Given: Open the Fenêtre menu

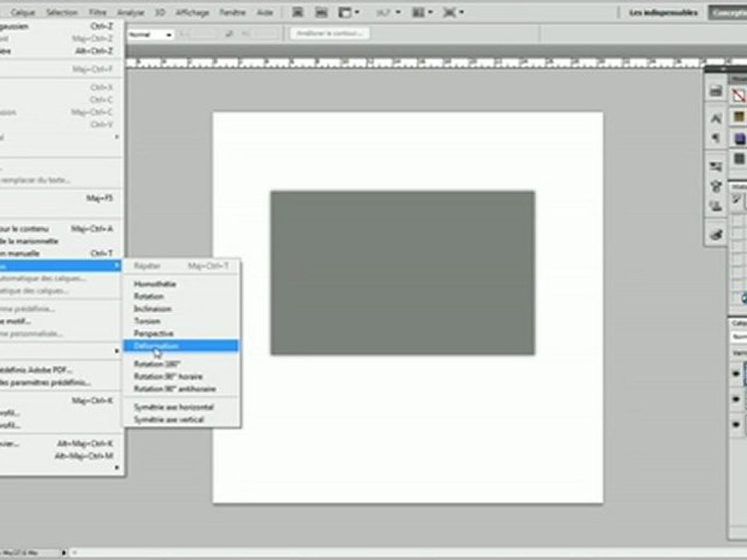Looking at the screenshot, I should click(x=233, y=12).
